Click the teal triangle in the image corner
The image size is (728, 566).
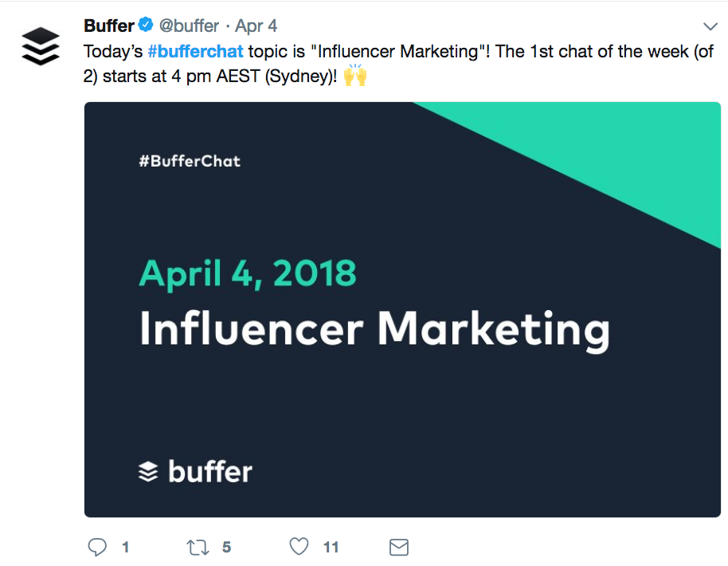(637, 151)
